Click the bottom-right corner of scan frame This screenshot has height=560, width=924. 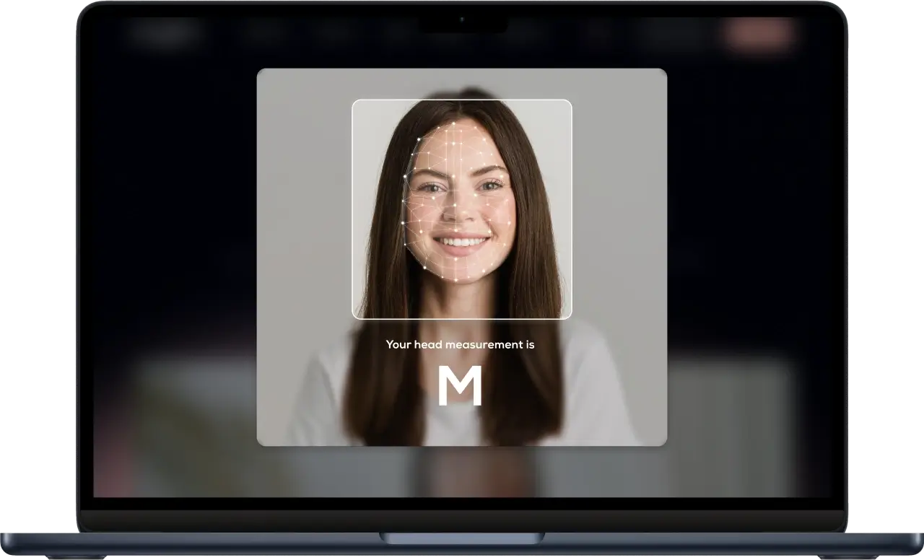click(x=570, y=317)
